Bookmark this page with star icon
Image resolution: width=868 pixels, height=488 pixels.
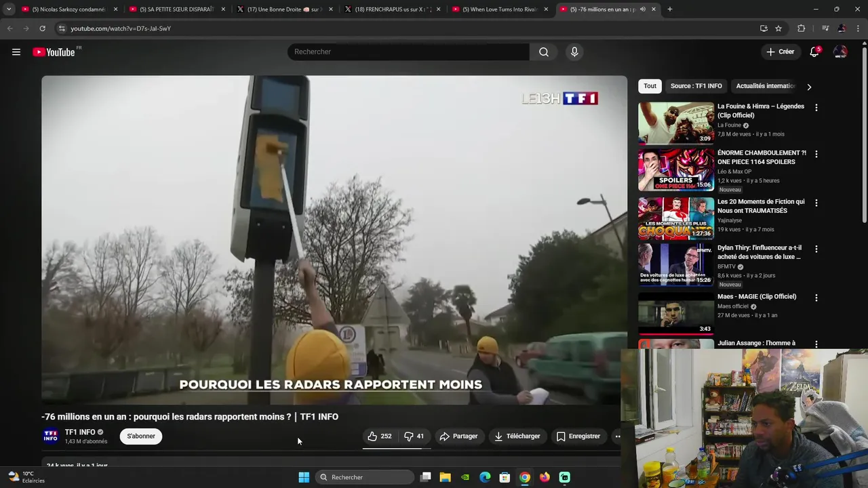tap(778, 28)
